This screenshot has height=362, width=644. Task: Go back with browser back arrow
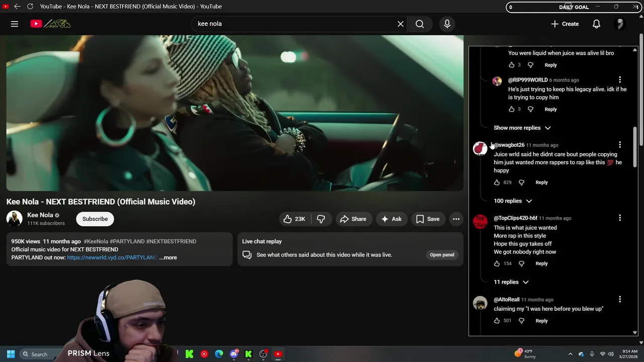17,6
